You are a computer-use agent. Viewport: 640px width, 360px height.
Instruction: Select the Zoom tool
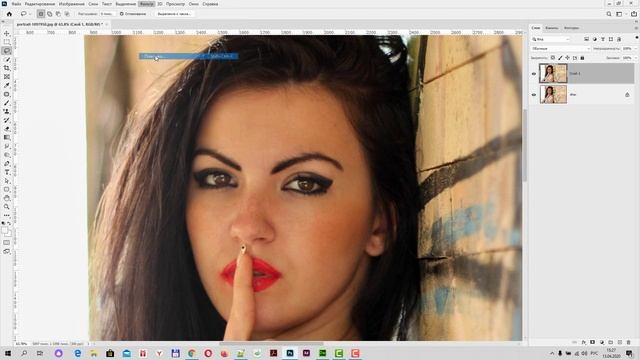pos(7,207)
